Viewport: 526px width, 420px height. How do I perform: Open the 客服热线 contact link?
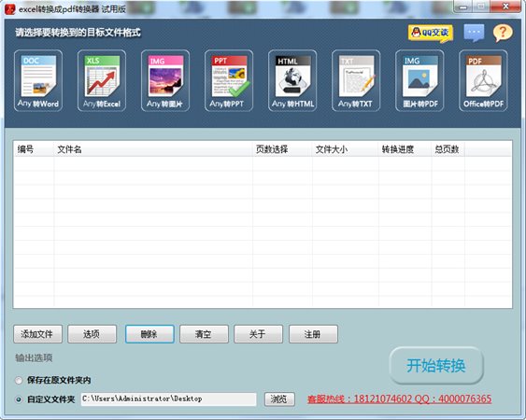point(399,399)
